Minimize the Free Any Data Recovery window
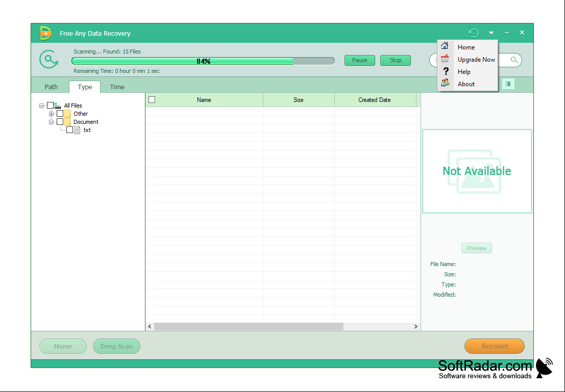This screenshot has height=392, width=565. (x=507, y=33)
